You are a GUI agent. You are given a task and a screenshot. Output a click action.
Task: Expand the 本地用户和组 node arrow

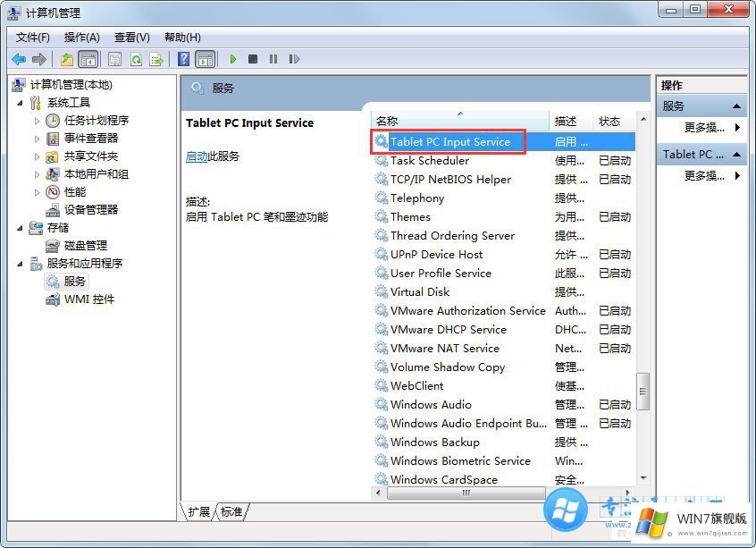point(37,174)
